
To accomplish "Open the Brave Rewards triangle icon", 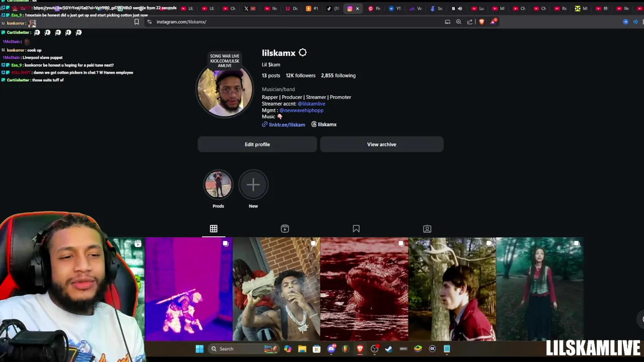I will point(494,22).
